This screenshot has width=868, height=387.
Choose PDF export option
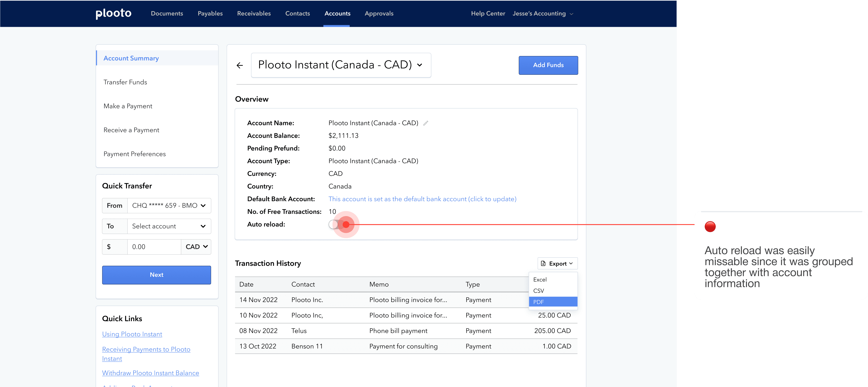tap(553, 302)
